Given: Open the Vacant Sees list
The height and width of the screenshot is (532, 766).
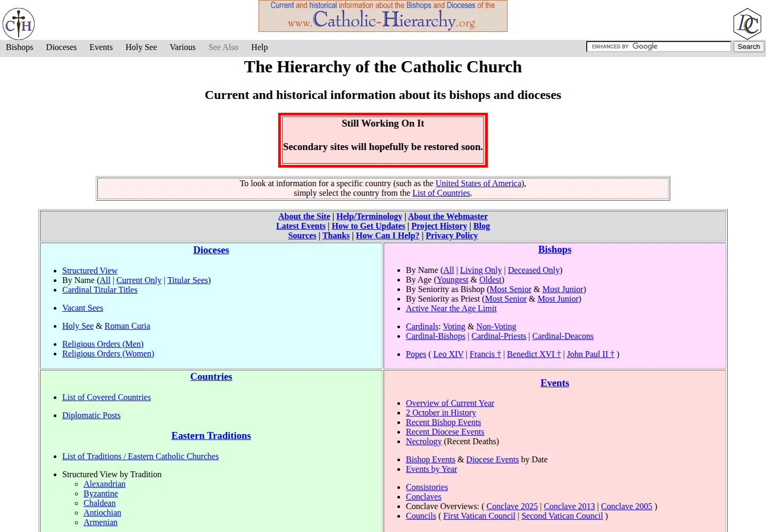Looking at the screenshot, I should tap(82, 308).
